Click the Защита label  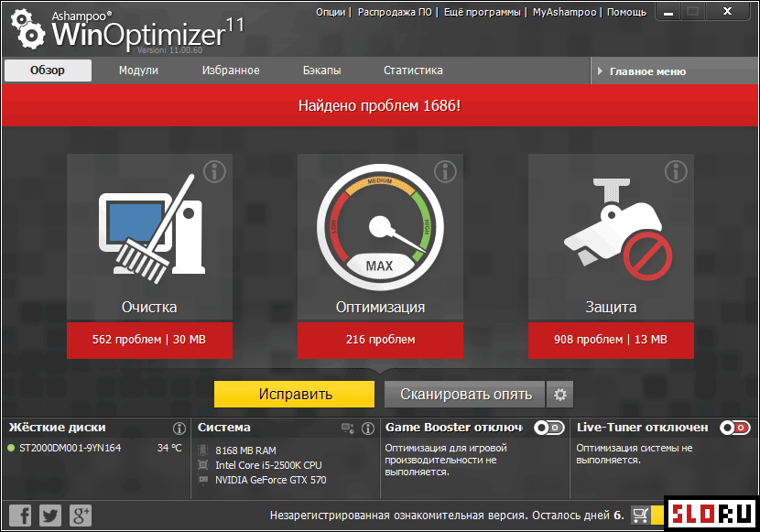pos(611,307)
